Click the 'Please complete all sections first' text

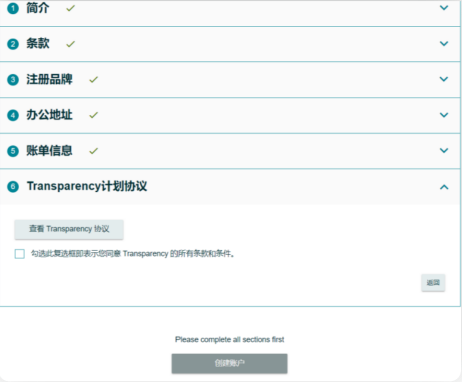(230, 340)
